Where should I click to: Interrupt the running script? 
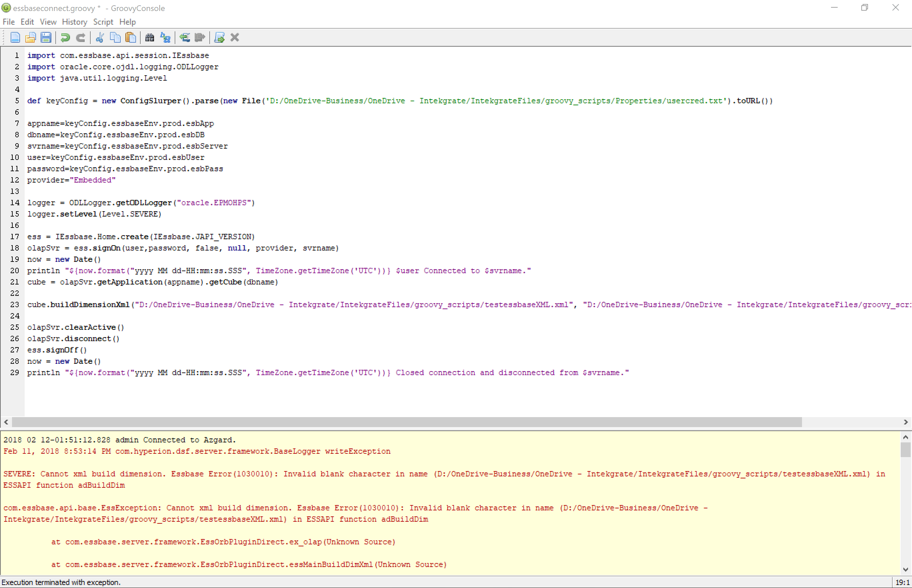click(x=235, y=37)
